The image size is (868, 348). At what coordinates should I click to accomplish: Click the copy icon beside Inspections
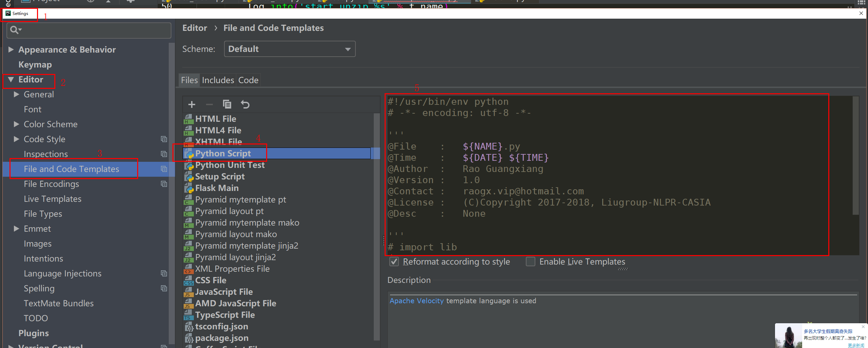(x=164, y=154)
